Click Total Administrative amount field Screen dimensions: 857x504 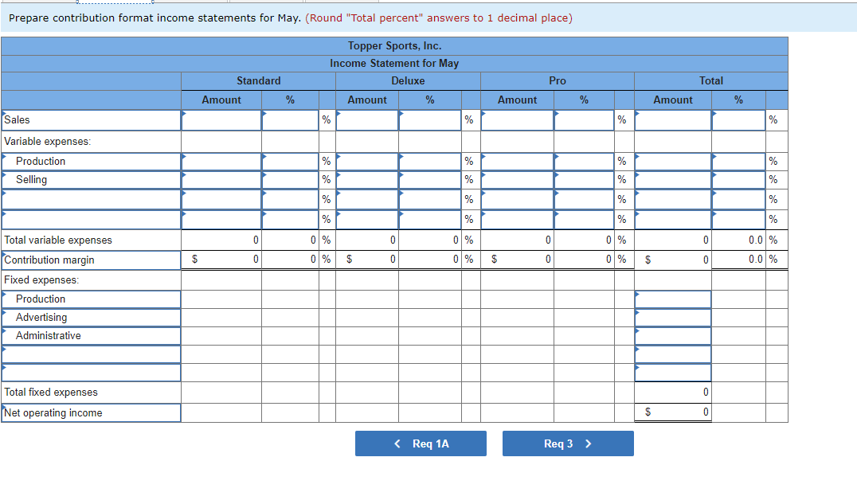point(673,336)
